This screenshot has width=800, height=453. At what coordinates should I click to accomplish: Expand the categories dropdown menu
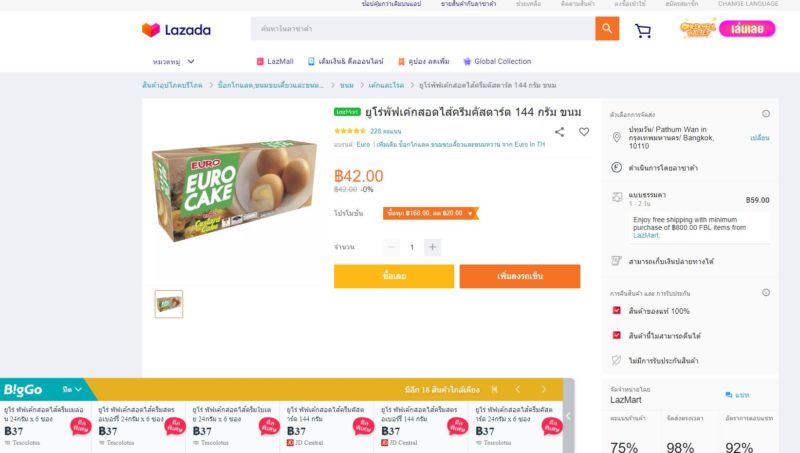pyautogui.click(x=173, y=61)
